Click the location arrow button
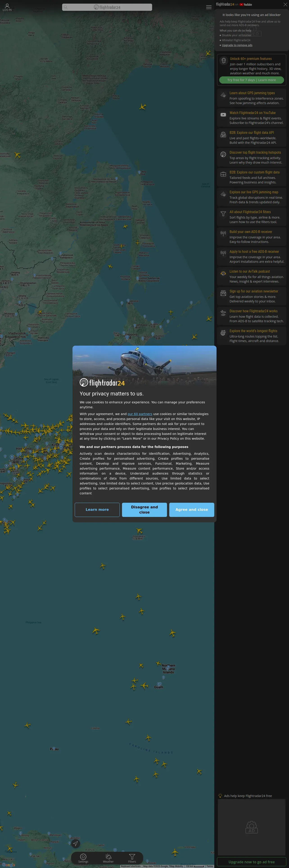 pyautogui.click(x=75, y=843)
